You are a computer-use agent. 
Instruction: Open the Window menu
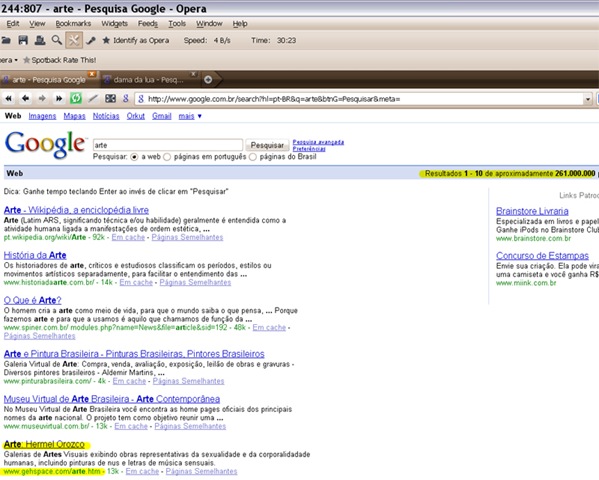point(209,24)
